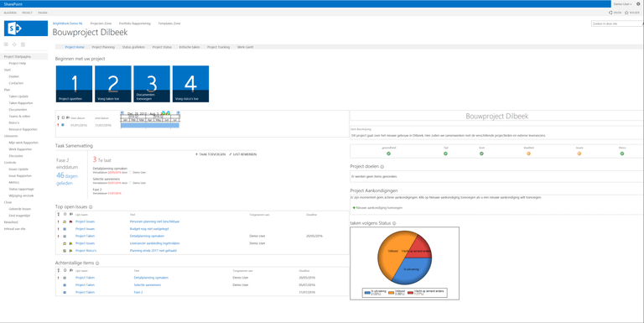
Task: Click the Taak toevoegen button
Action: coord(210,154)
